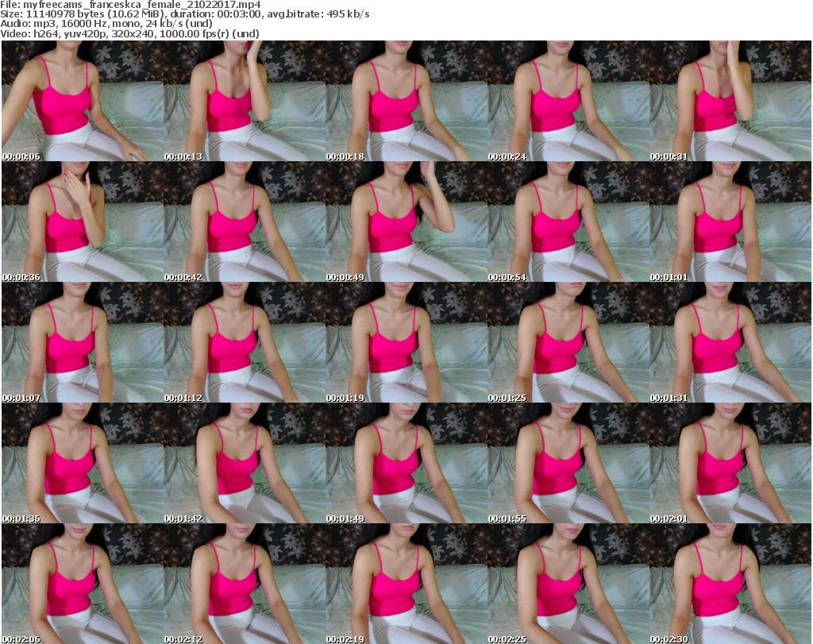Choose the thumbnail stamped 00:01:36
The height and width of the screenshot is (644, 813).
[83, 463]
